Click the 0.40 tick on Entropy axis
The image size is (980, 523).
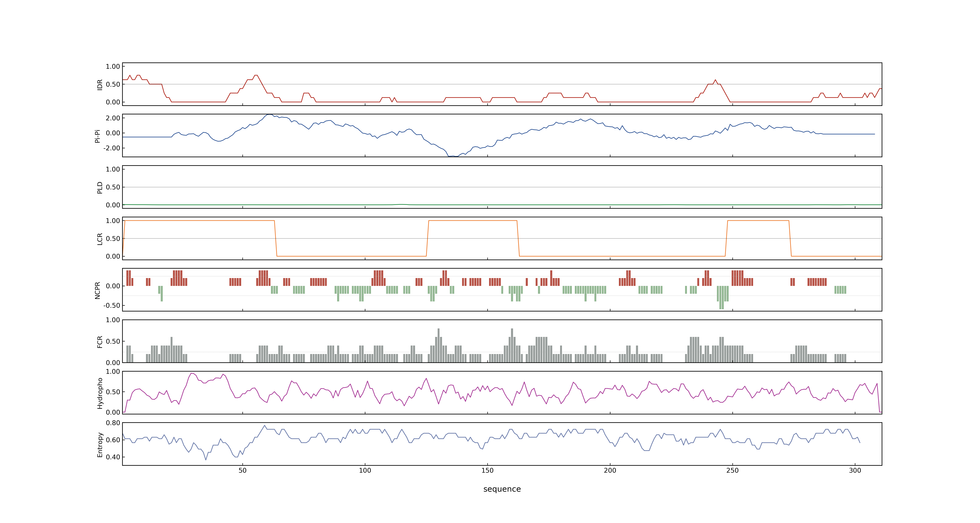pyautogui.click(x=113, y=457)
